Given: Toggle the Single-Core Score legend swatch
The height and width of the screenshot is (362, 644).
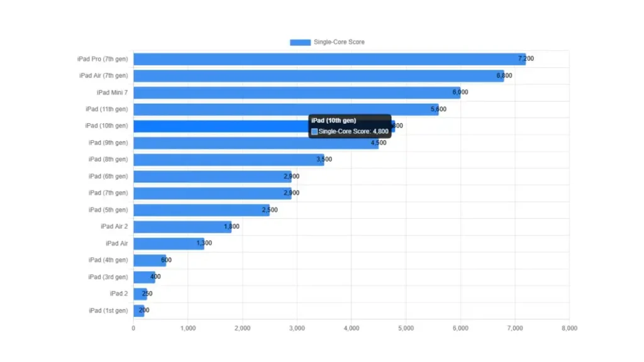Looking at the screenshot, I should pos(300,42).
